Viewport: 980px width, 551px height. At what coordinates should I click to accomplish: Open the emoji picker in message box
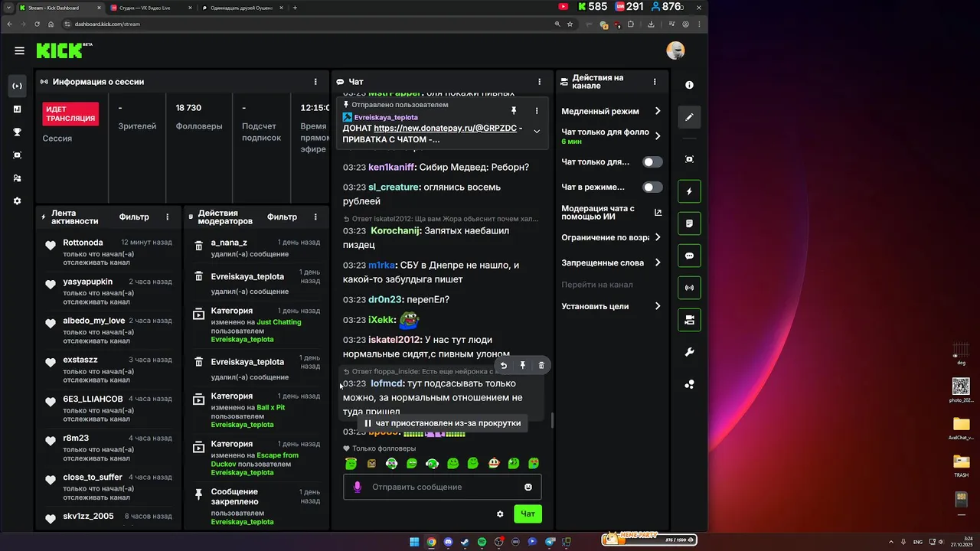coord(528,487)
